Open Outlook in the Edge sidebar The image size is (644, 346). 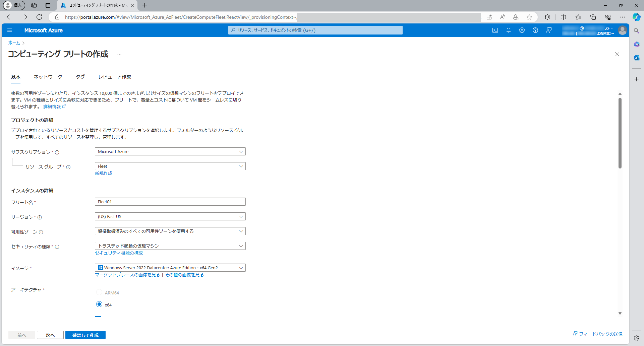(637, 58)
